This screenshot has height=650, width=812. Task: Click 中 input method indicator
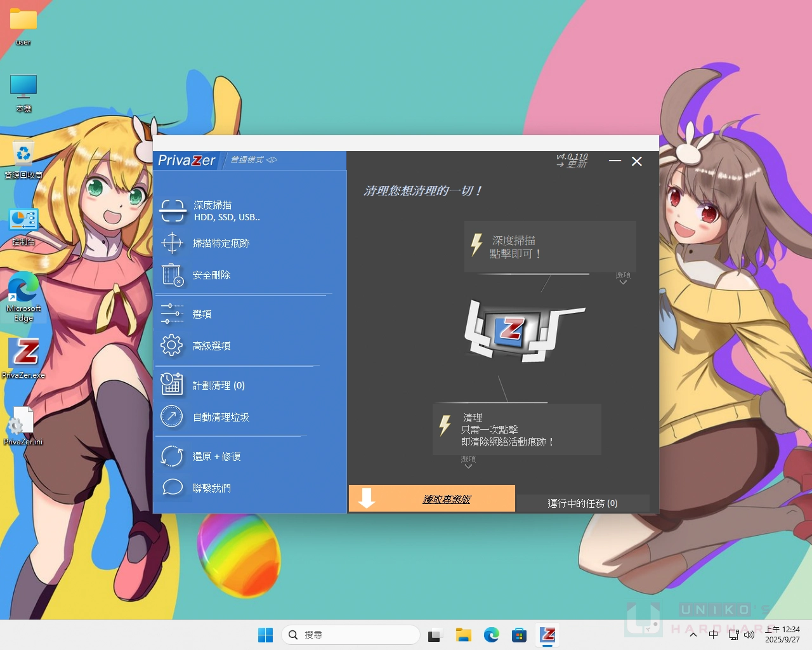[x=714, y=635]
